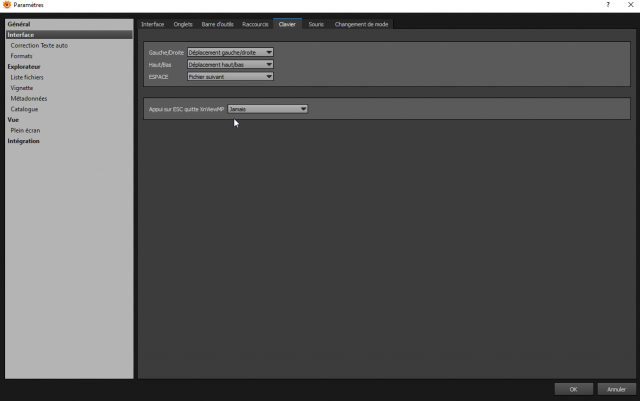
Task: Go to the Raccourcis tab
Action: tap(255, 25)
